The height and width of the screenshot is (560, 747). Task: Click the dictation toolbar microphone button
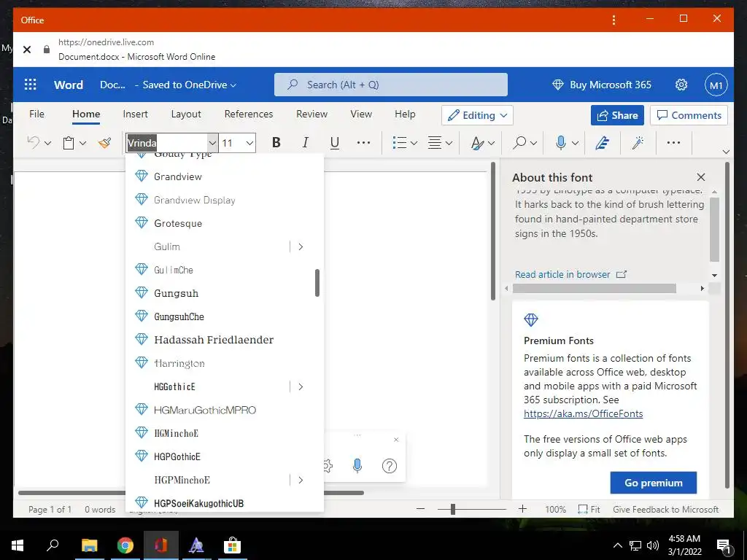coord(357,465)
